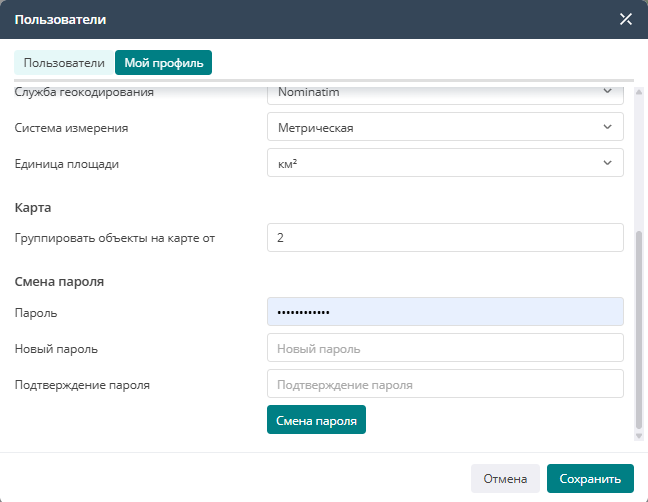648x502 pixels.
Task: Click the Карта section heading
Action: 33,207
